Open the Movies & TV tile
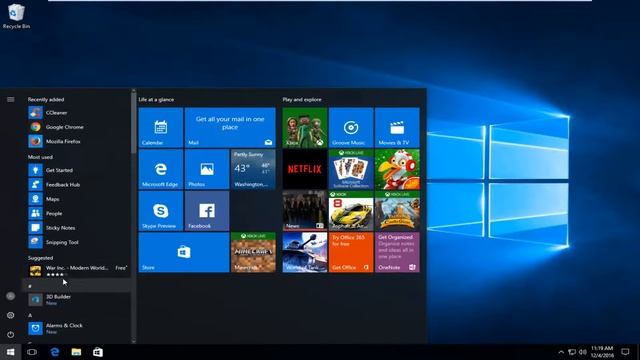Viewport: 640px width, 360px height. [x=397, y=127]
